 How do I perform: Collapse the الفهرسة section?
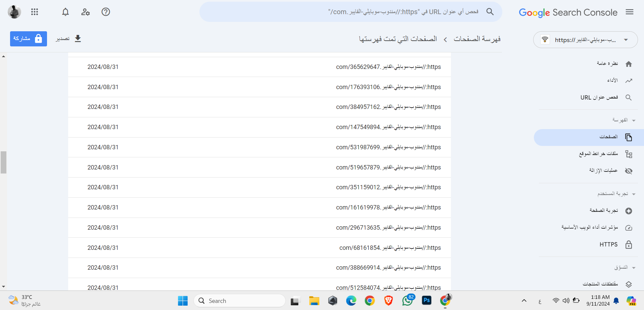(x=634, y=120)
